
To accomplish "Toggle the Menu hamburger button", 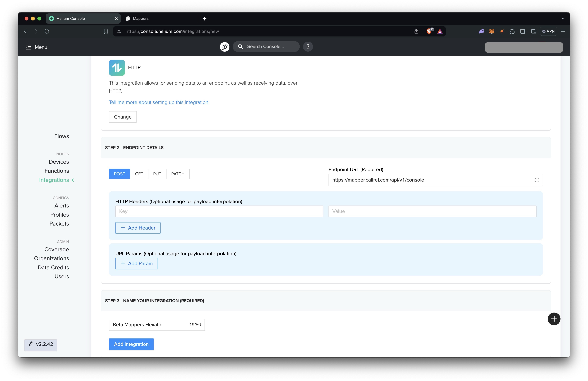I will (36, 47).
